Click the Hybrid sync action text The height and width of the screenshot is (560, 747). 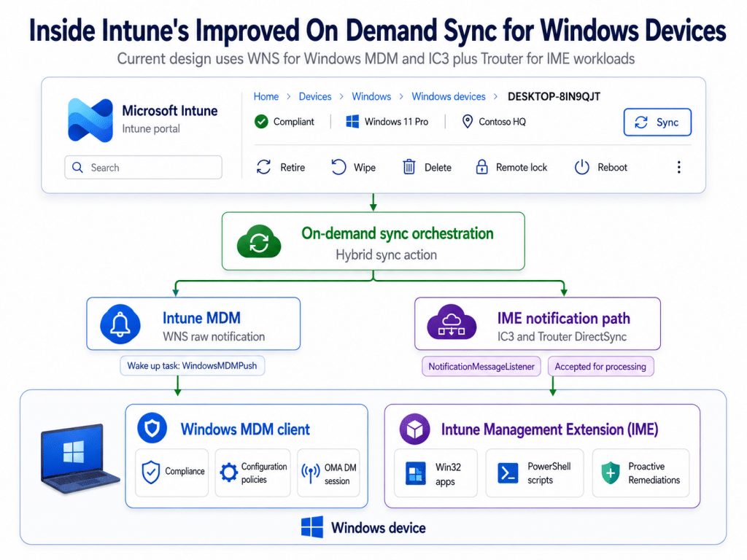386,254
